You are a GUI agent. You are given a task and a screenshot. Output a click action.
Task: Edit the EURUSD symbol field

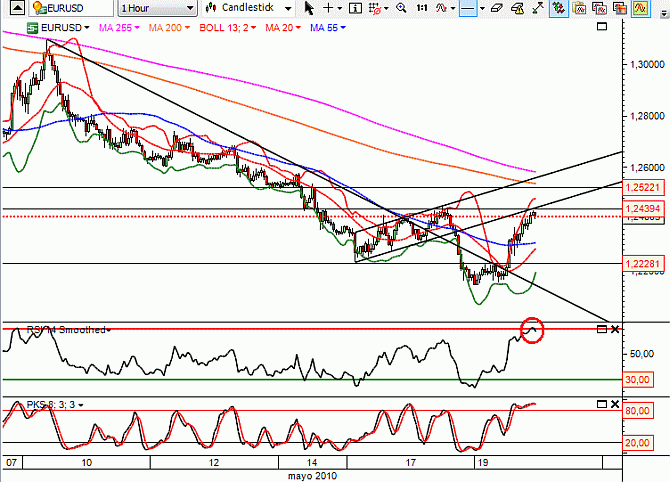coord(71,8)
